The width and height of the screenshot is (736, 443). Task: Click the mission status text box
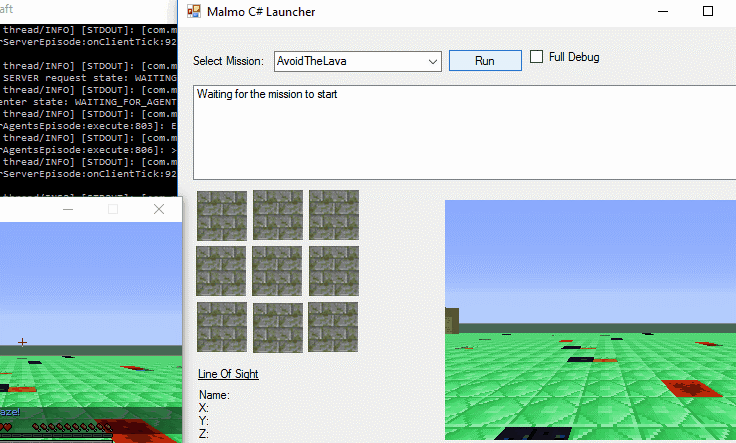click(465, 132)
